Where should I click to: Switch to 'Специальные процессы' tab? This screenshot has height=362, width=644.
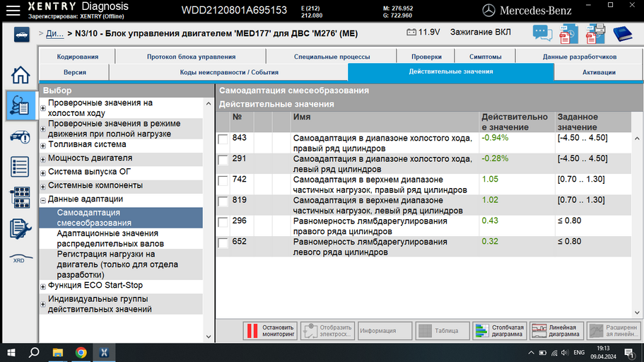pyautogui.click(x=332, y=57)
